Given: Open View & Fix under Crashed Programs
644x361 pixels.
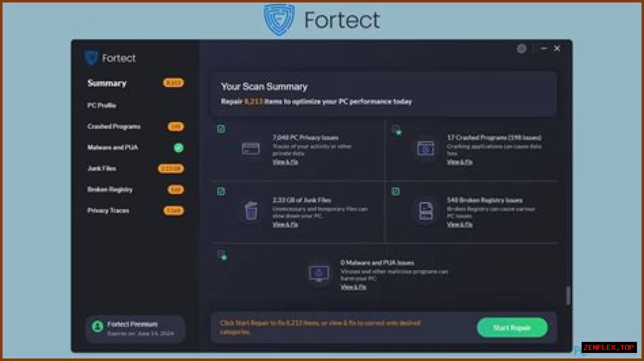Looking at the screenshot, I should [460, 162].
